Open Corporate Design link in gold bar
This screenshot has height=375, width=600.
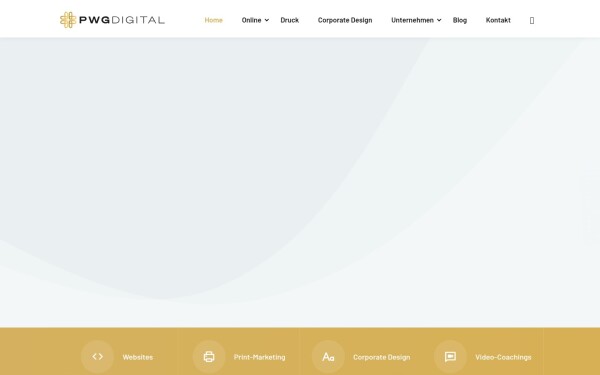382,357
